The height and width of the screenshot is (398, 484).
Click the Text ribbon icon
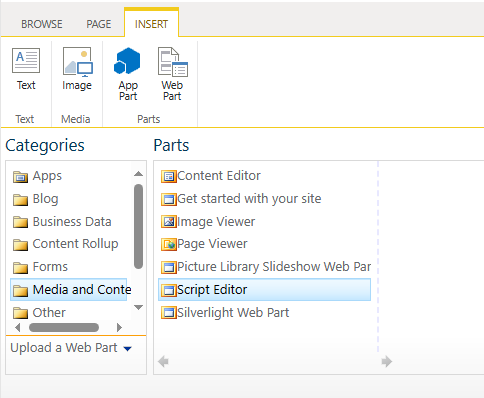tap(26, 60)
